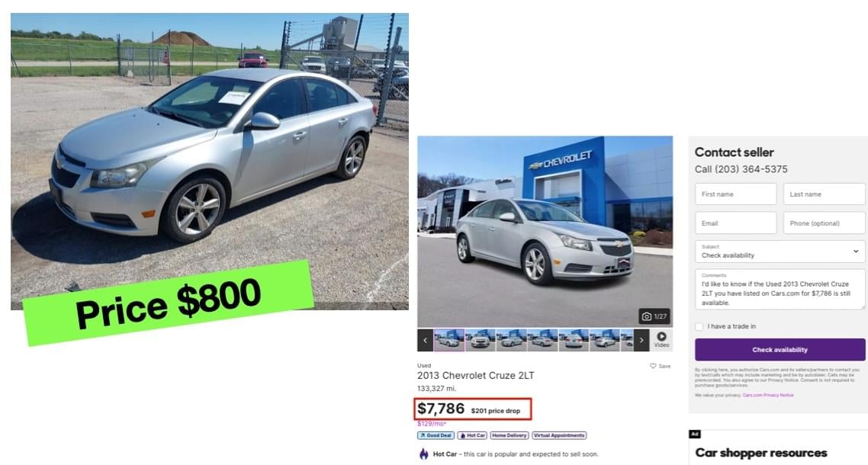Click the First name field
Image resolution: width=868 pixels, height=465 pixels.
tap(736, 194)
